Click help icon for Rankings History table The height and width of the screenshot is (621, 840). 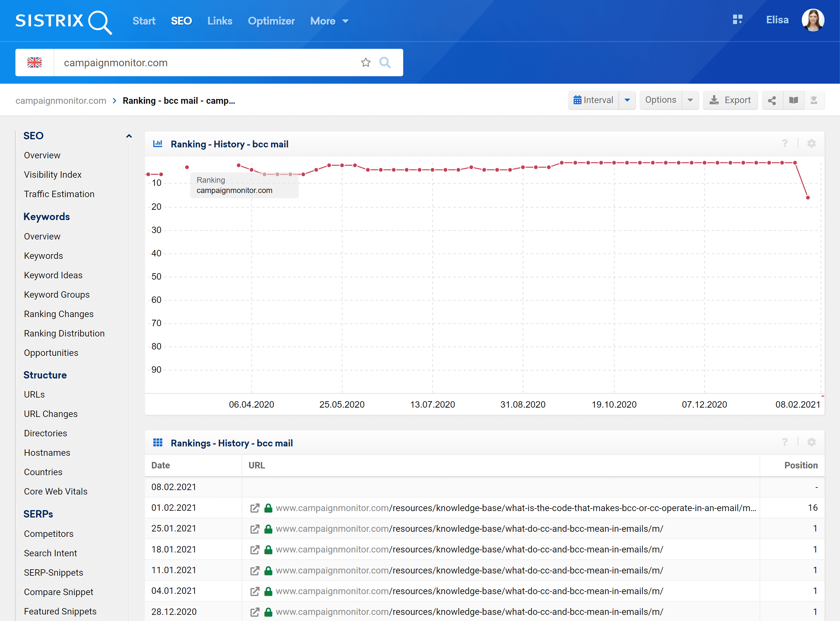point(785,443)
